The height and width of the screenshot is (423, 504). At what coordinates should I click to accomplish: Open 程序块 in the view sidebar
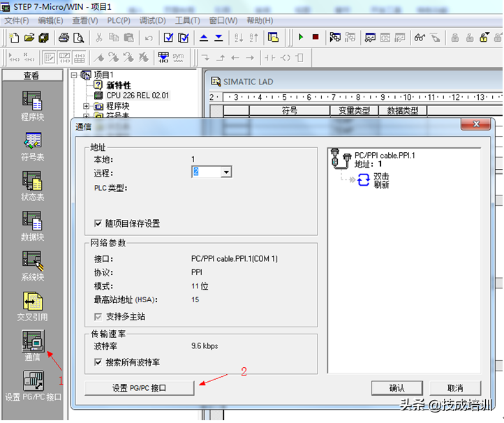pos(32,106)
